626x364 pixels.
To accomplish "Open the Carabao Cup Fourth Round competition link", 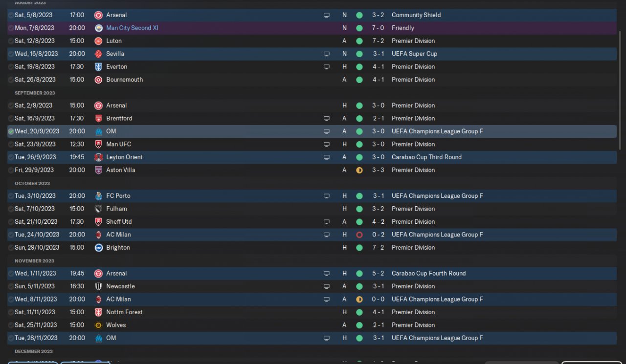I will coord(428,274).
